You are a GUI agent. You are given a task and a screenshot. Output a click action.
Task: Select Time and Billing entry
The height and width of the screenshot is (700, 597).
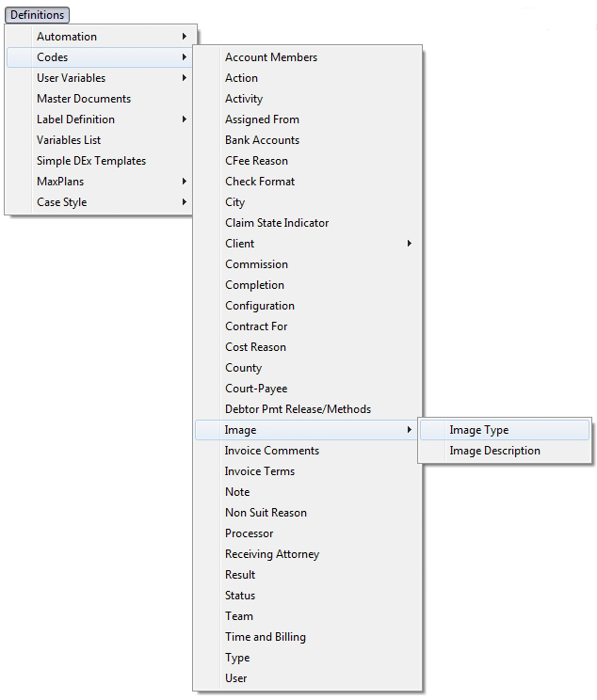[x=266, y=637]
